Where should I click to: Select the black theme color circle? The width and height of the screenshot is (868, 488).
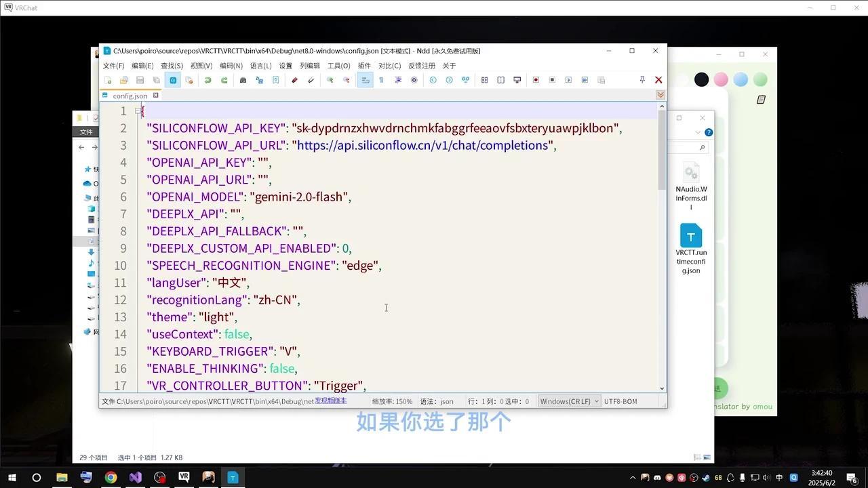701,80
